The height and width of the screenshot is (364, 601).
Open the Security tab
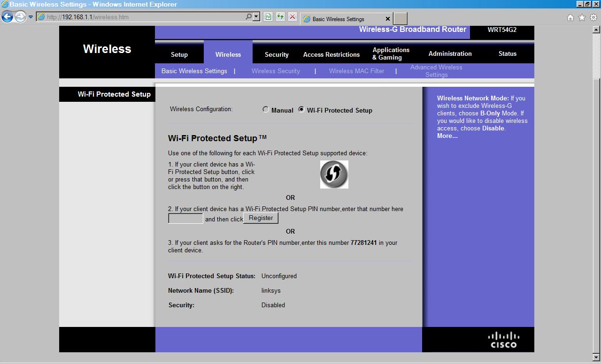coord(277,54)
